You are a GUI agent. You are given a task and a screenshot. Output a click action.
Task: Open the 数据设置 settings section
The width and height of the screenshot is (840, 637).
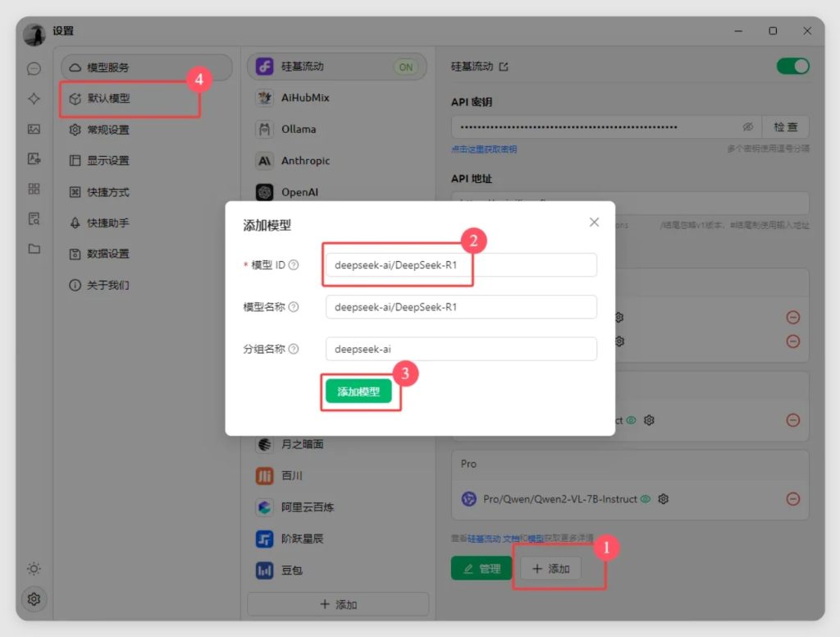(x=146, y=254)
